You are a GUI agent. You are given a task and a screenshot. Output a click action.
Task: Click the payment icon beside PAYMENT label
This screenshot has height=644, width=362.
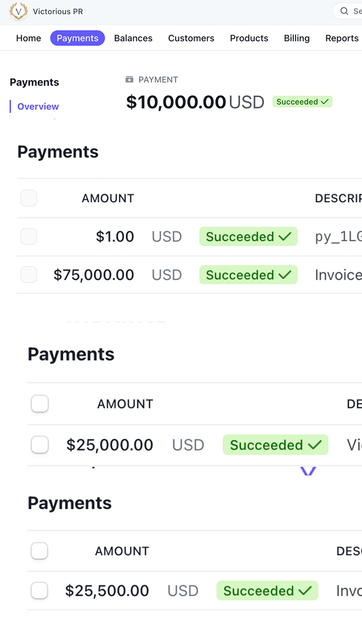point(130,79)
